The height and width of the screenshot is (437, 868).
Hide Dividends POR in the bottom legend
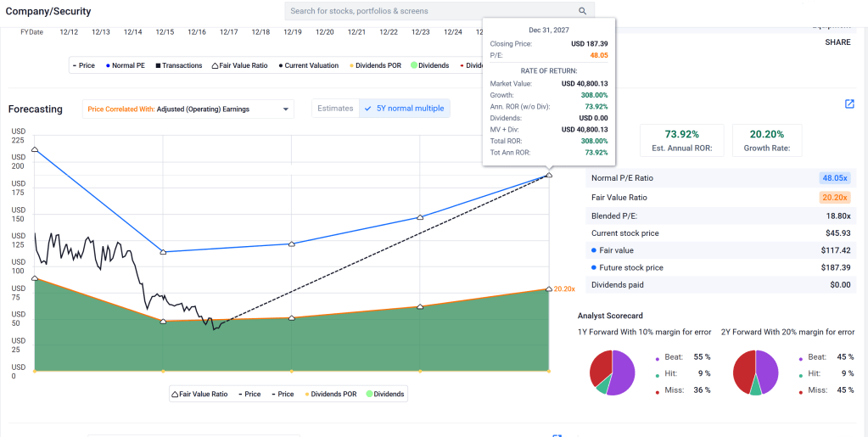point(332,394)
